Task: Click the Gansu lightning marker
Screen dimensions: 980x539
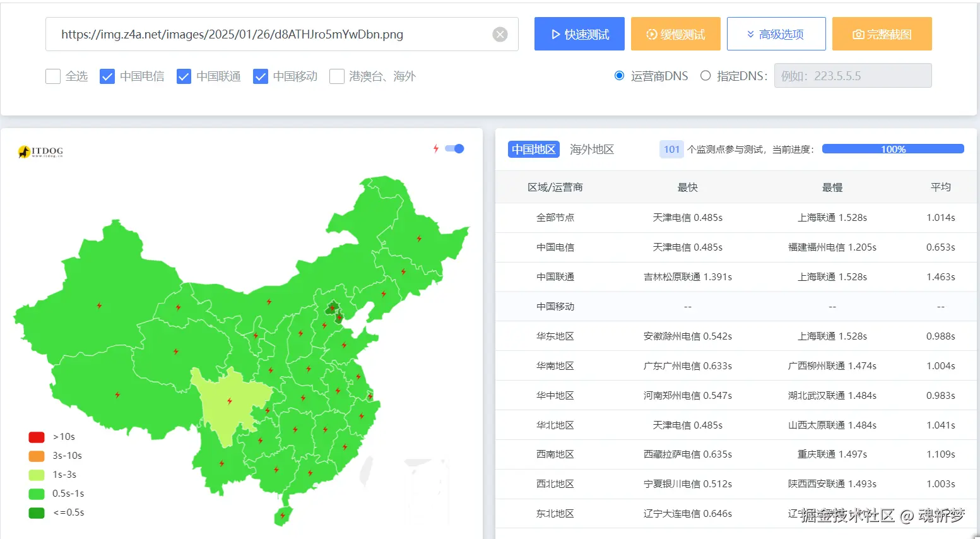Action: click(x=179, y=307)
